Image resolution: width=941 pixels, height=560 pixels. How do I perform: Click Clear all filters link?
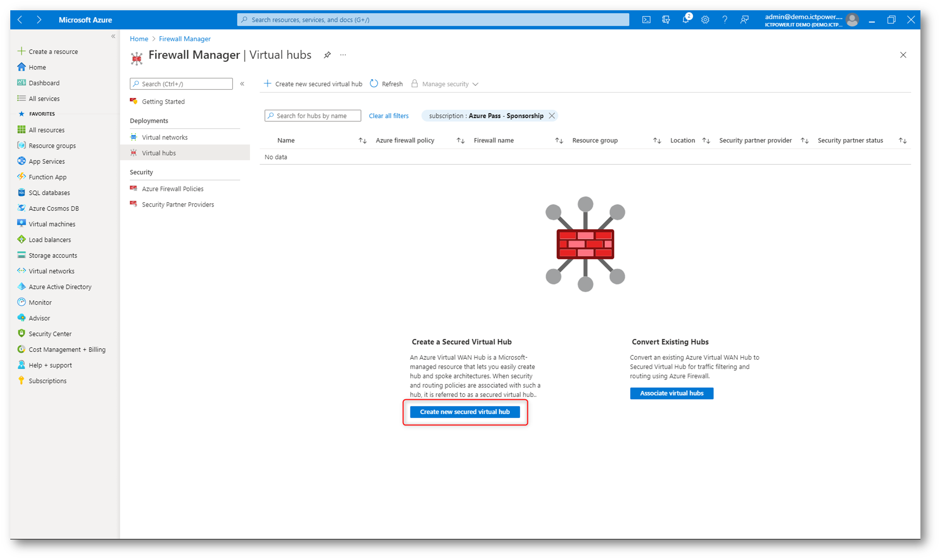388,116
